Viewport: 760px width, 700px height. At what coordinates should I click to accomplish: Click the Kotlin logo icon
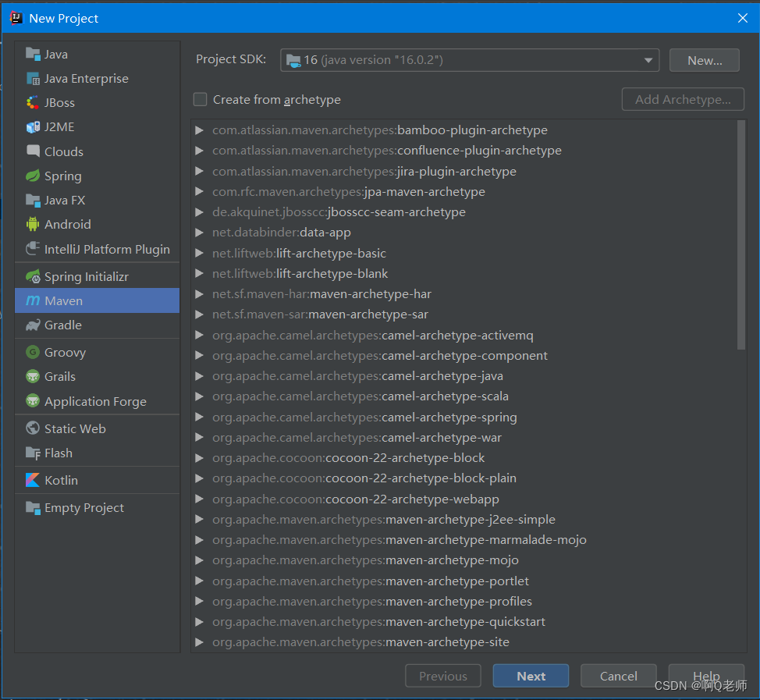(33, 480)
